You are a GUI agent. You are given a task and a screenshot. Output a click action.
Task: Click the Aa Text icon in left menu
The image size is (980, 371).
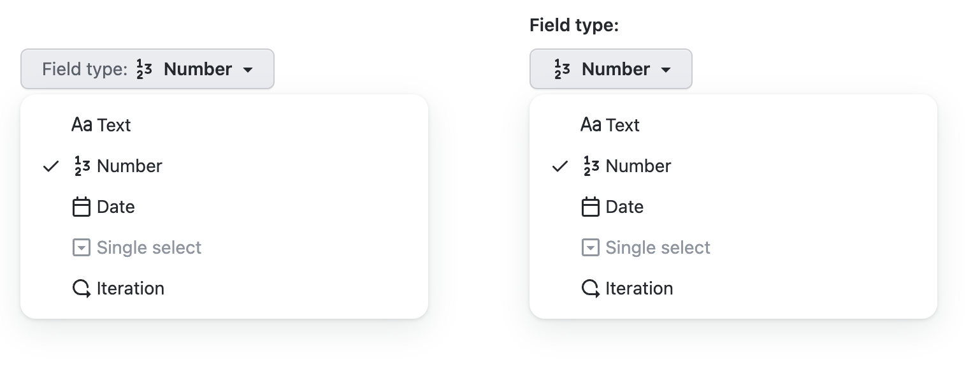point(82,125)
